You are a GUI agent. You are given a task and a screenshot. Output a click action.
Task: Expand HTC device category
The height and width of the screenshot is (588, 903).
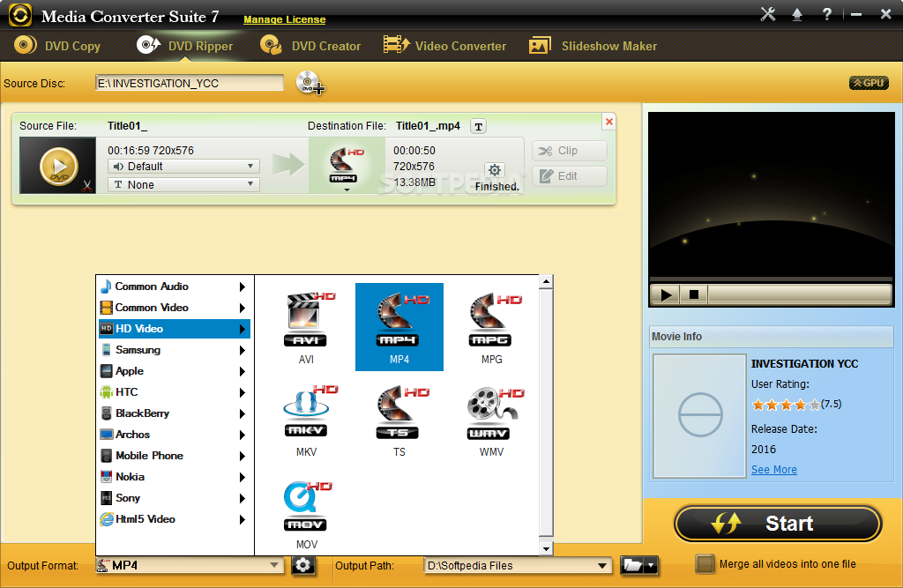click(175, 392)
